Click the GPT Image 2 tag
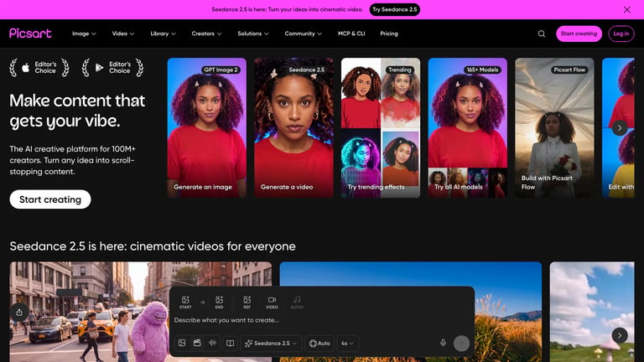Viewport: 644px width, 362px height. (x=221, y=70)
